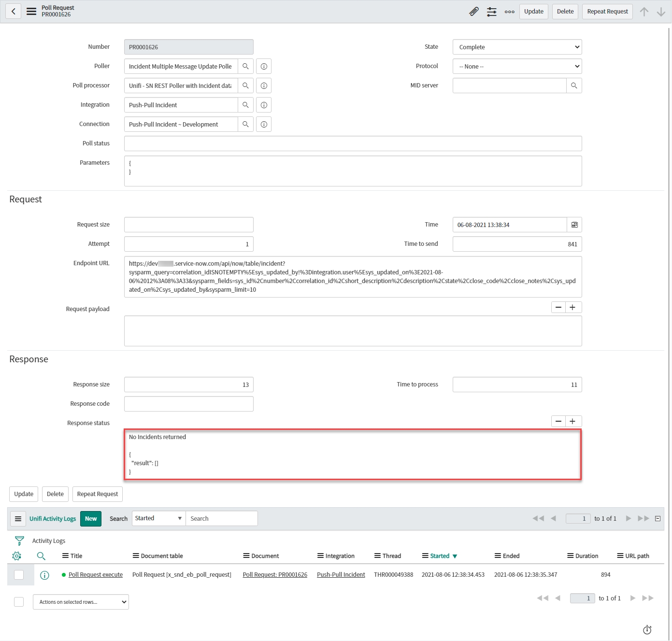Select the Poll Request execute row checkbox
This screenshot has height=641, width=672.
(19, 575)
